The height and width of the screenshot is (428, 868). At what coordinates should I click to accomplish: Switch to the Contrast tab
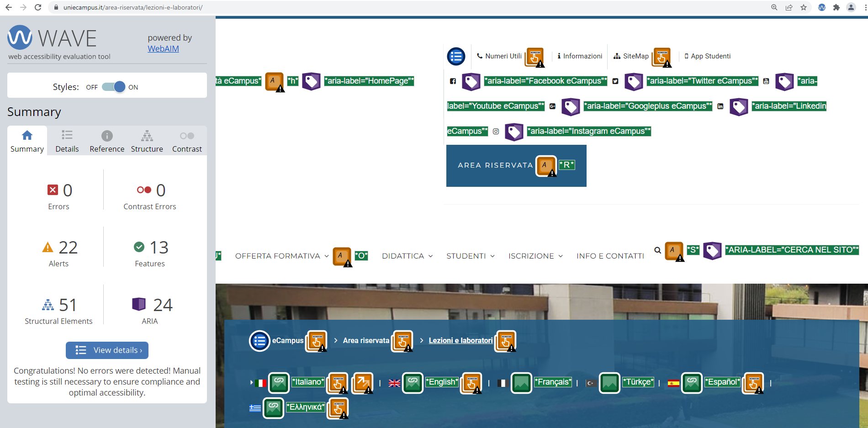pyautogui.click(x=187, y=141)
